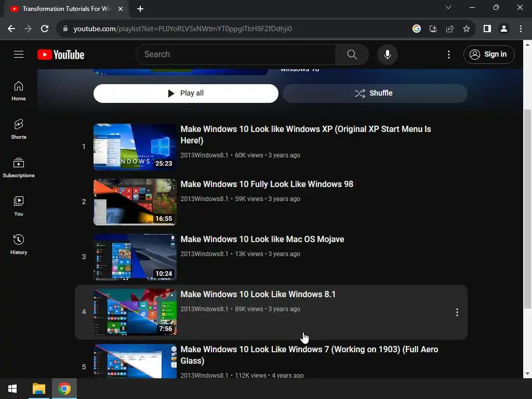View site information lock icon
Screen dimensions: 532x399
coord(65,29)
